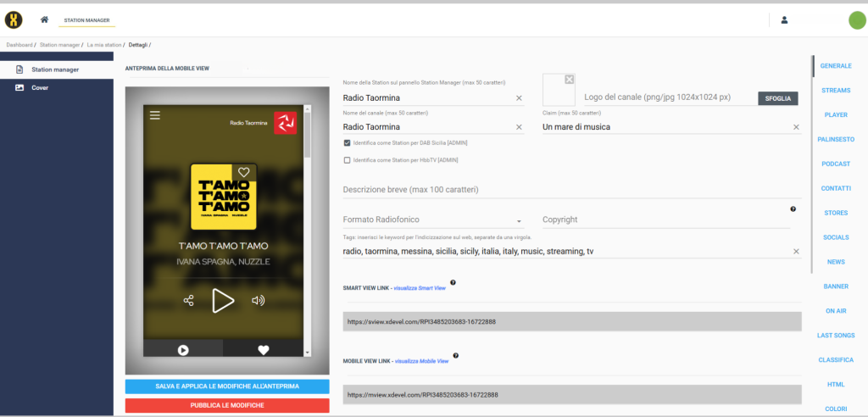Focus the Descrizione breve input field
The width and height of the screenshot is (868, 417).
[572, 190]
